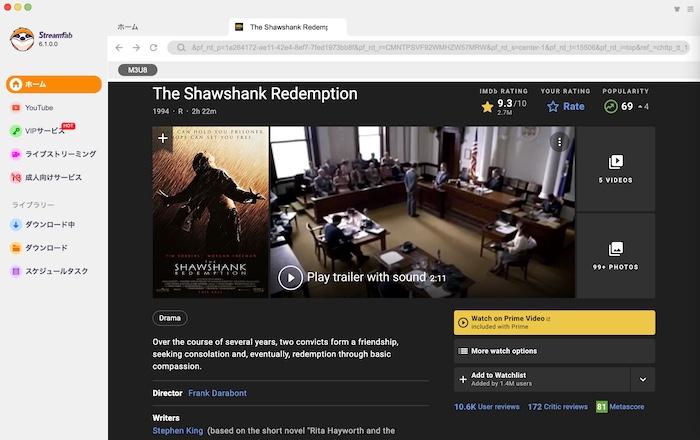Screen dimensions: 700x440
Task: Open the Shawshank Redemption poster image
Action: [x=211, y=212]
